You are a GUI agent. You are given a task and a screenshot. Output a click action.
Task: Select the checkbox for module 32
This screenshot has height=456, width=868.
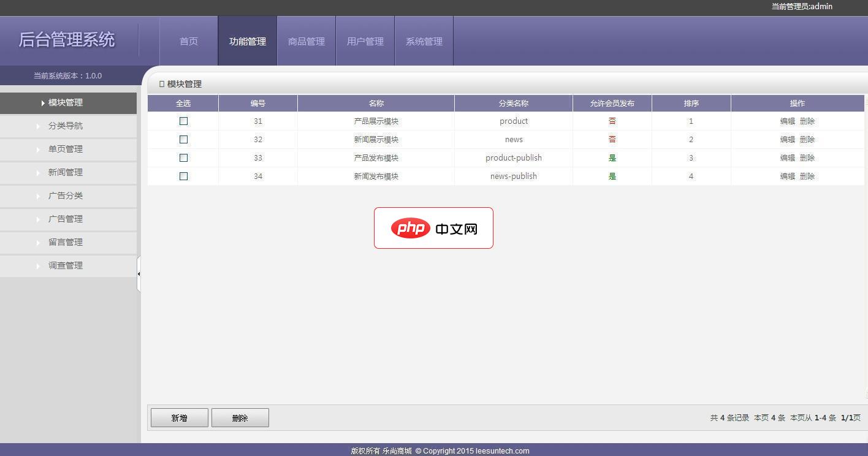coord(183,140)
